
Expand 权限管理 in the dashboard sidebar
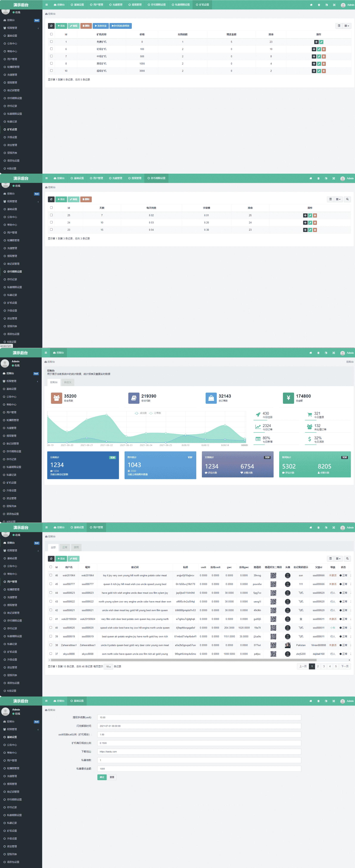(21, 381)
